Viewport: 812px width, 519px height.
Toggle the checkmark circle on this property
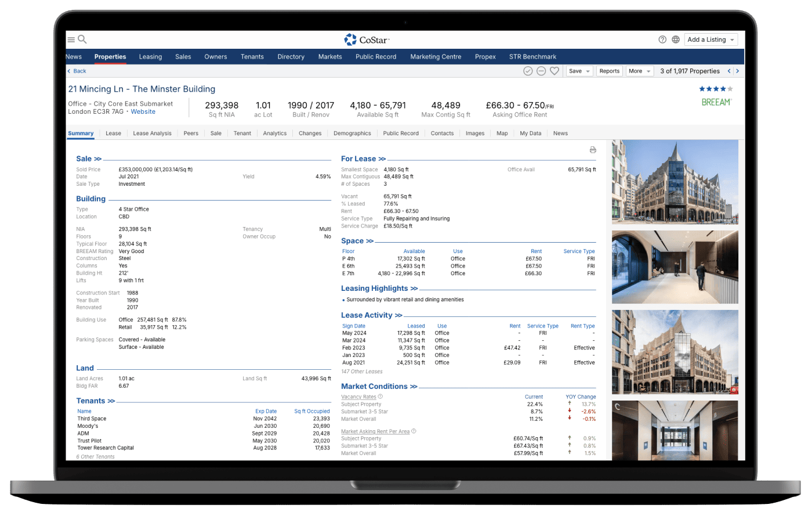[x=528, y=71]
